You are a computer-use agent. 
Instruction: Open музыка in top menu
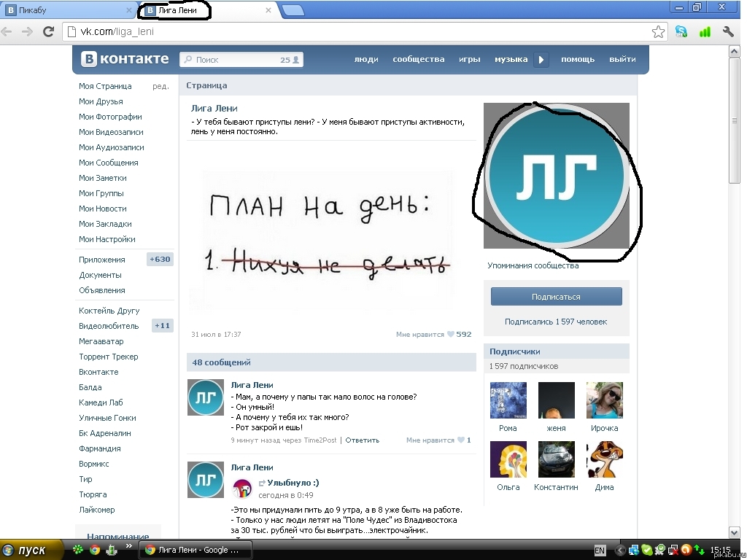pyautogui.click(x=511, y=59)
